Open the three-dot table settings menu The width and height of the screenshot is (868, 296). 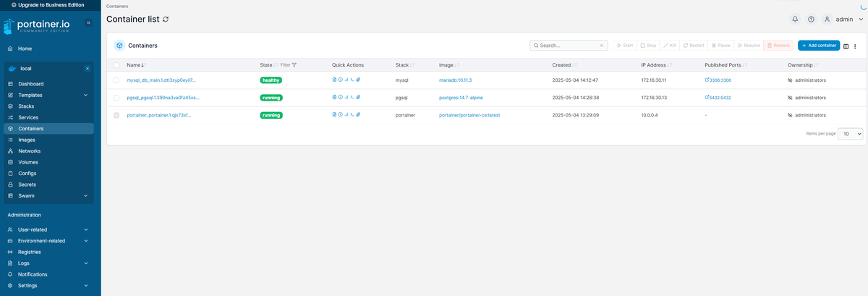click(x=856, y=46)
